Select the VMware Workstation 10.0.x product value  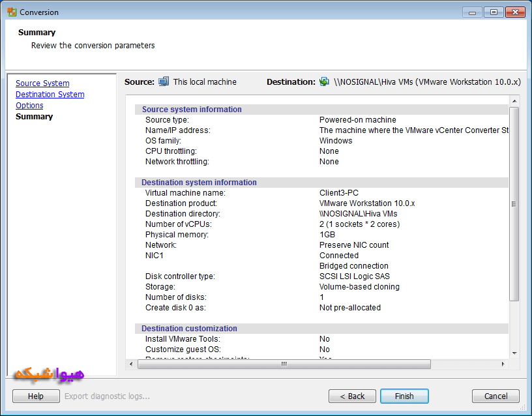click(367, 203)
